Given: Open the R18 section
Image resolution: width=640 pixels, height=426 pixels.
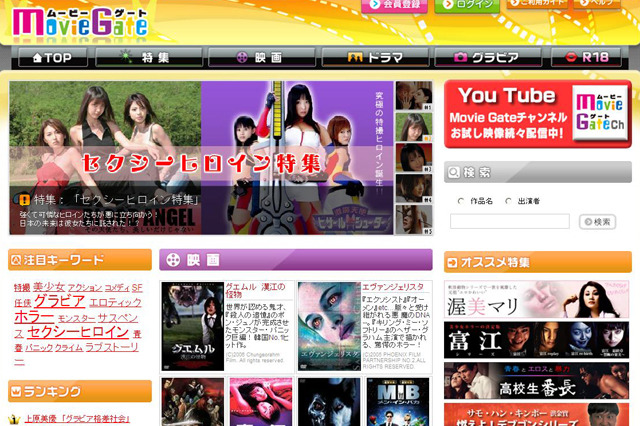Looking at the screenshot, I should coord(590,58).
